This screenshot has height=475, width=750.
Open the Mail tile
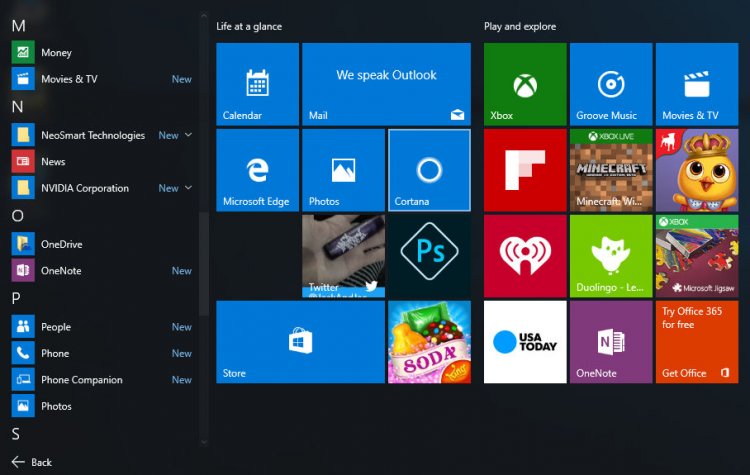pos(386,84)
